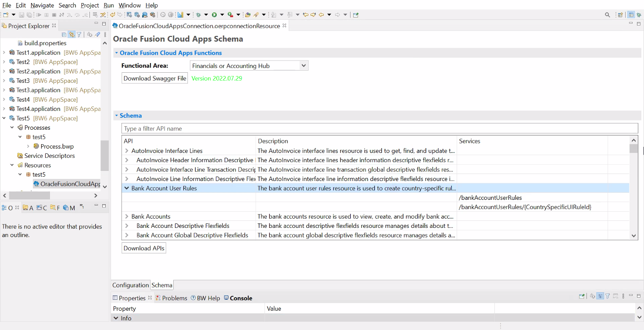644x330 pixels.
Task: Collapse all in Project Explorer
Action: 64,35
